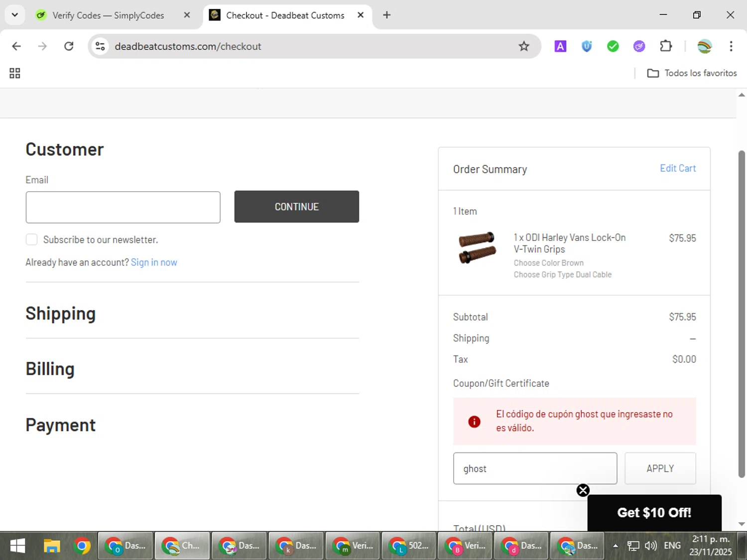747x560 pixels.
Task: Click the Billing section heading
Action: (x=50, y=369)
